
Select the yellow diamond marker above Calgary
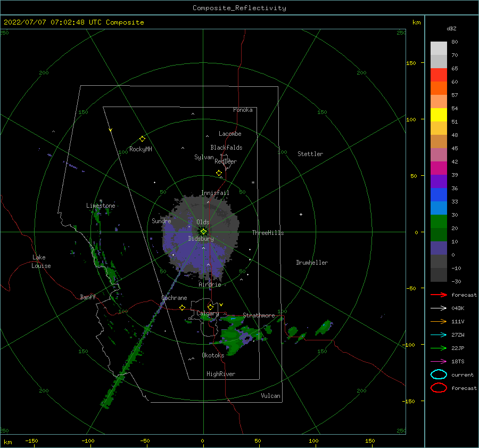click(x=210, y=307)
